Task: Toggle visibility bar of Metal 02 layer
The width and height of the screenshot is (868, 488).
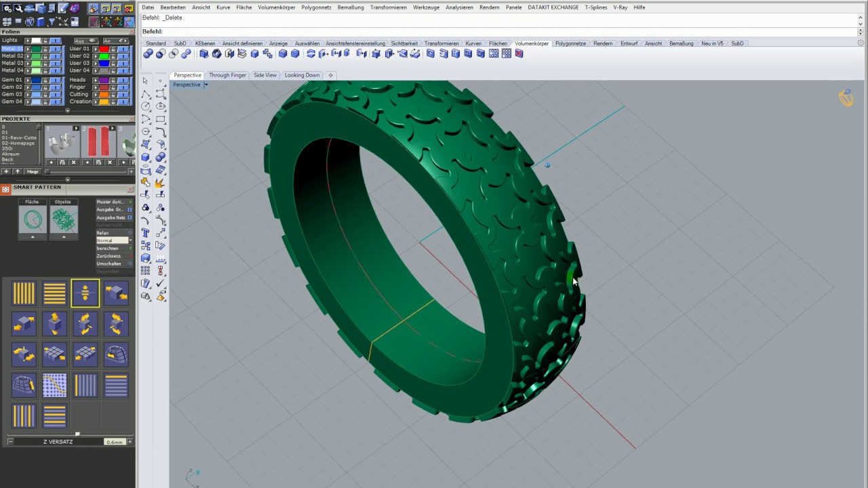Action: (56, 56)
